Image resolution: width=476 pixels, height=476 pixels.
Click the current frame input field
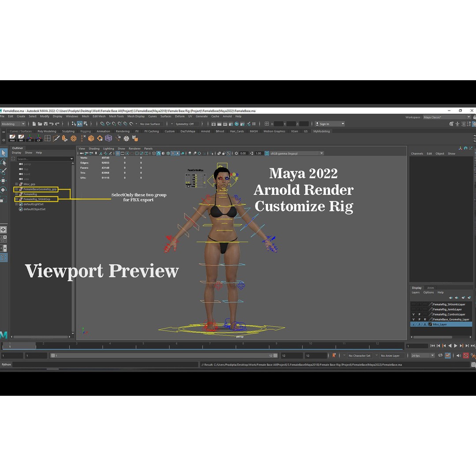pos(417,346)
